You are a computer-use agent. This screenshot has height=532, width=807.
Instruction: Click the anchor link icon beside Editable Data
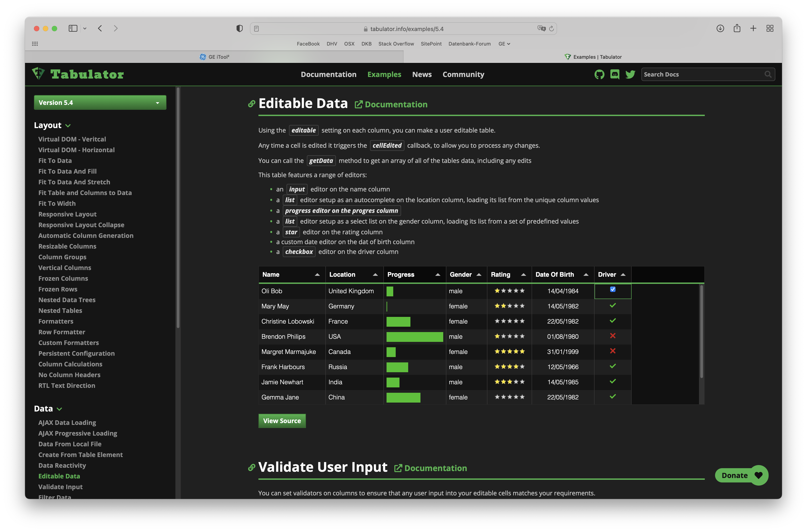[x=251, y=104]
